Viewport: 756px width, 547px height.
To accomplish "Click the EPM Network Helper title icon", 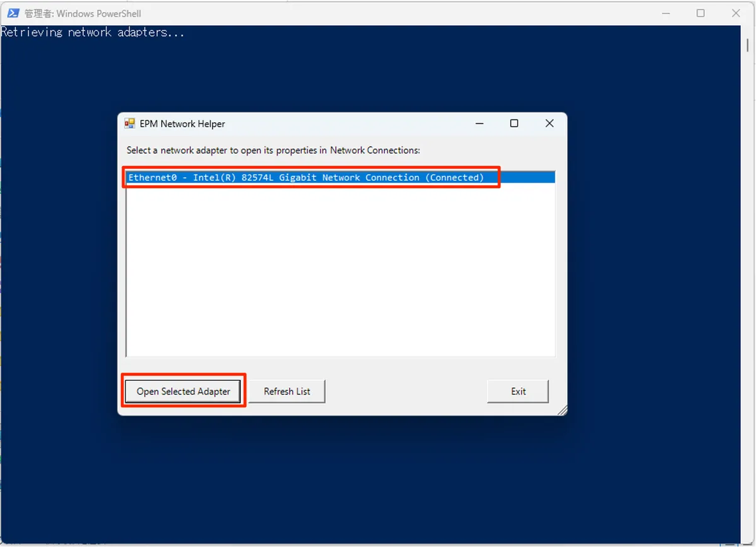I will pos(130,123).
